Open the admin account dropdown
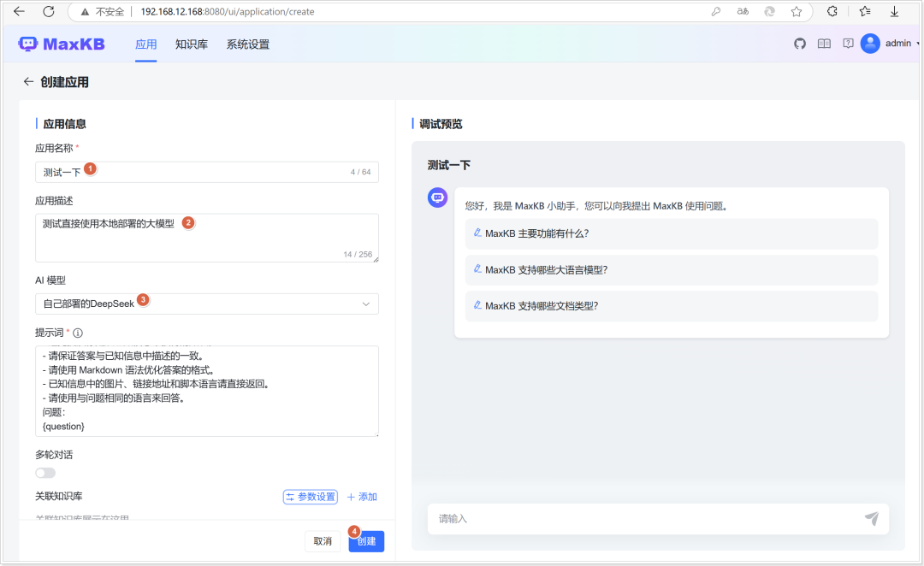This screenshot has height=566, width=924. [x=903, y=44]
